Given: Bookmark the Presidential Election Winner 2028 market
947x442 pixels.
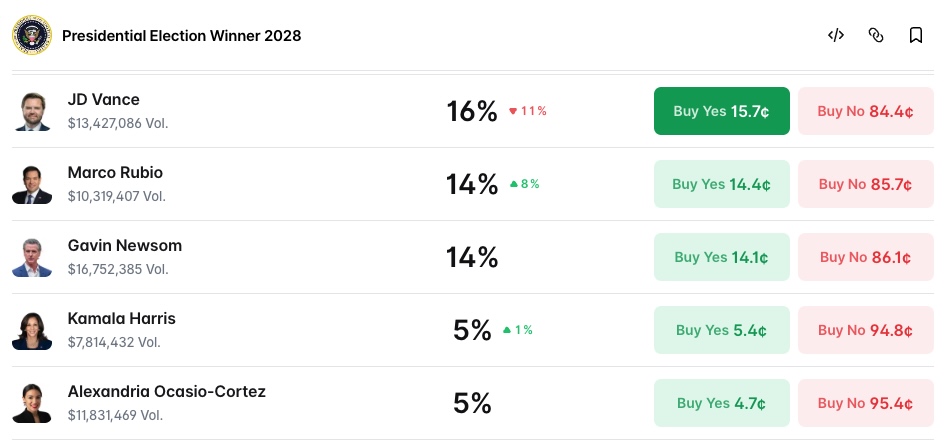Looking at the screenshot, I should (x=916, y=36).
